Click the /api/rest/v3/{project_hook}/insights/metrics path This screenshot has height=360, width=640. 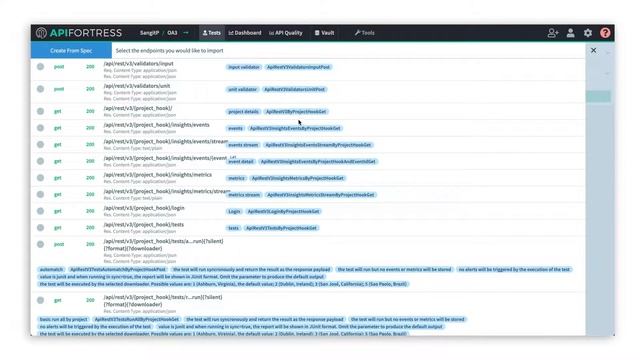158,174
